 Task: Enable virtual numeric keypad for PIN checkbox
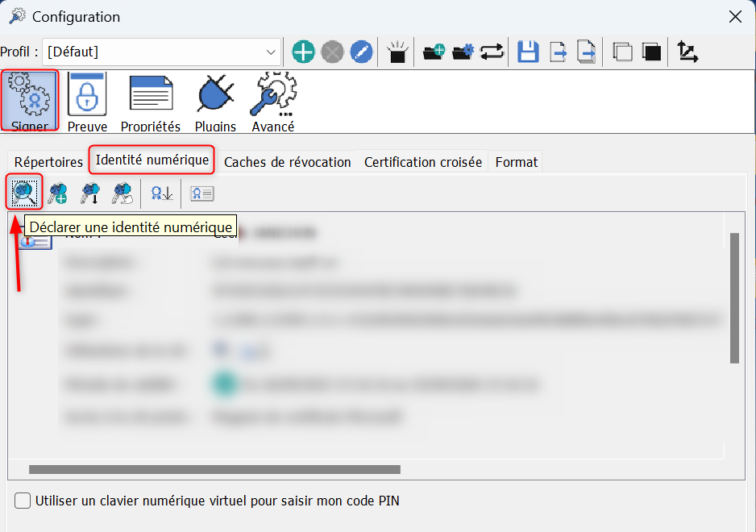(x=23, y=501)
